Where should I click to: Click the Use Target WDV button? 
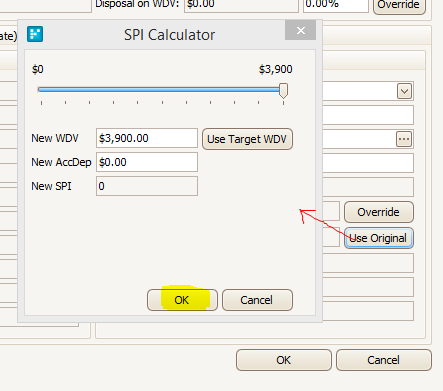(247, 139)
